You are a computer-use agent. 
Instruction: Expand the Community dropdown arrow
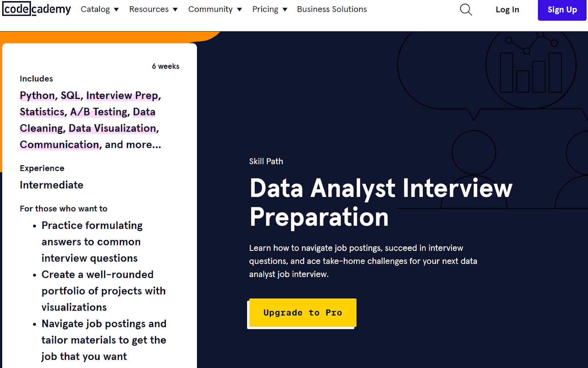point(240,10)
